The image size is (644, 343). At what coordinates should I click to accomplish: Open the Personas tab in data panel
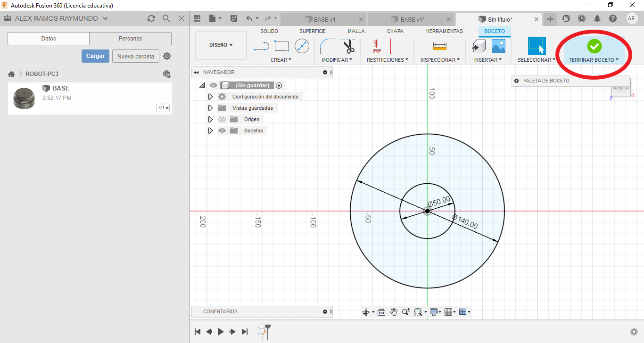click(130, 39)
